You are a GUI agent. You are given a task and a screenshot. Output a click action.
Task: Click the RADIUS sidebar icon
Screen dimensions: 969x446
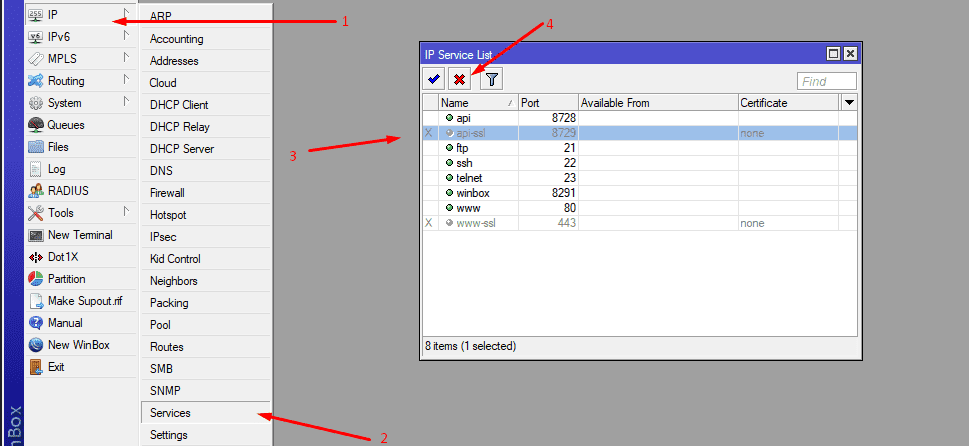pyautogui.click(x=36, y=191)
